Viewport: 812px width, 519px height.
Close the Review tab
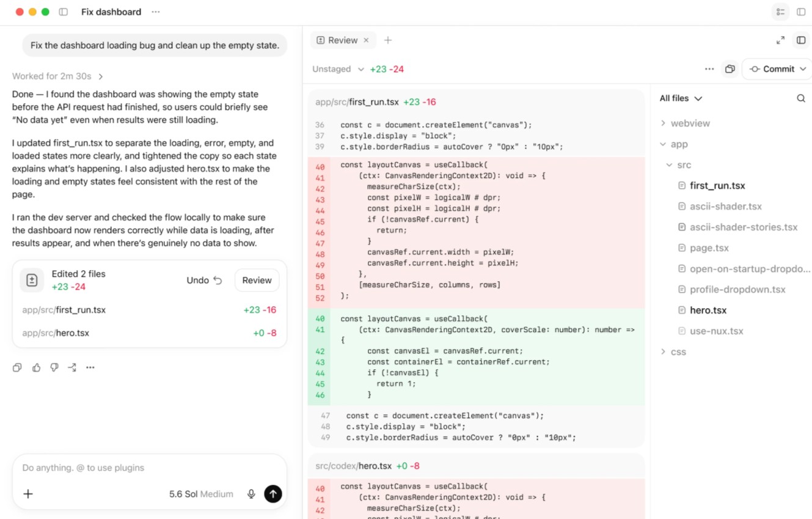point(366,40)
